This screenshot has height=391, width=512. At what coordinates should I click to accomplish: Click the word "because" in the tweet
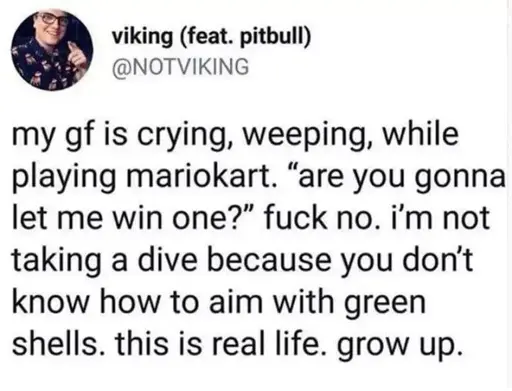[x=270, y=259]
